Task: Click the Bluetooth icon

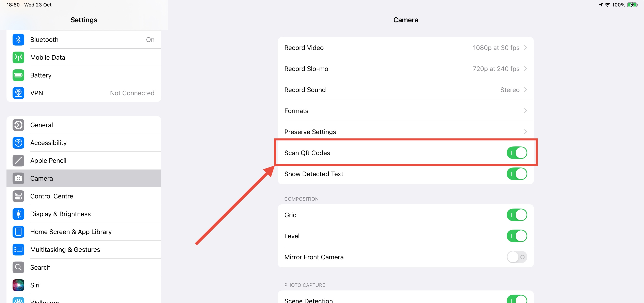Action: pyautogui.click(x=18, y=39)
